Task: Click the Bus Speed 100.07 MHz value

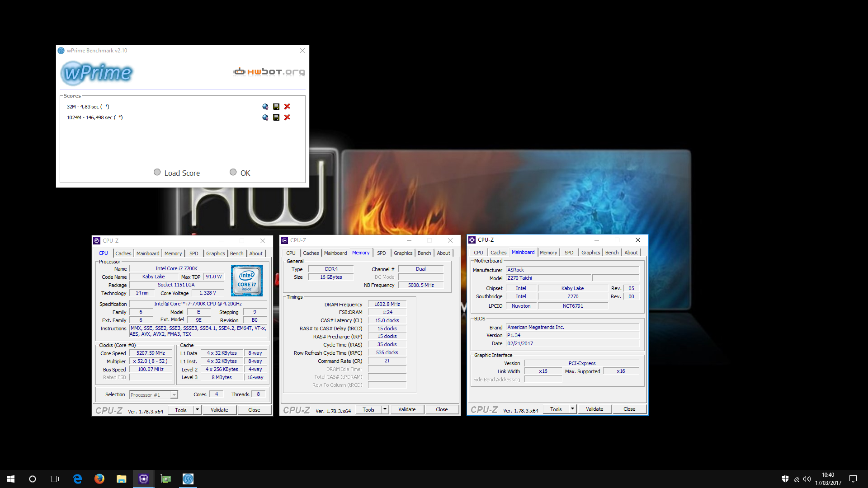Action: (x=151, y=370)
